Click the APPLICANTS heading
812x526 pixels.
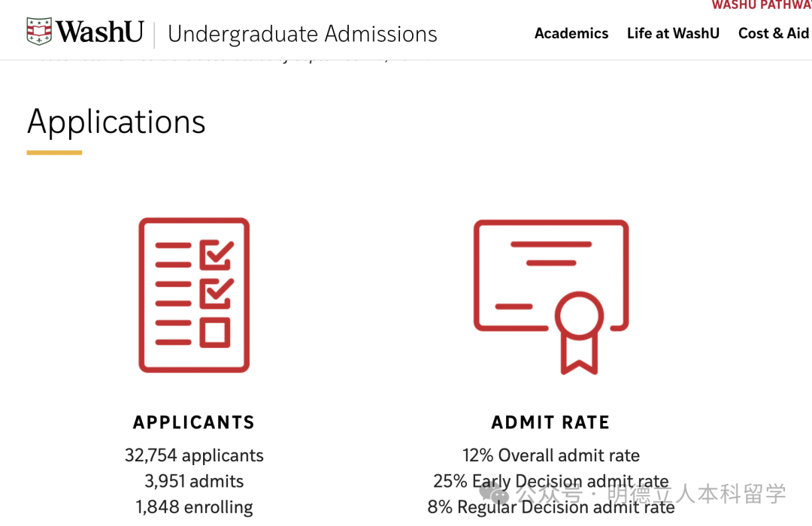click(x=194, y=422)
